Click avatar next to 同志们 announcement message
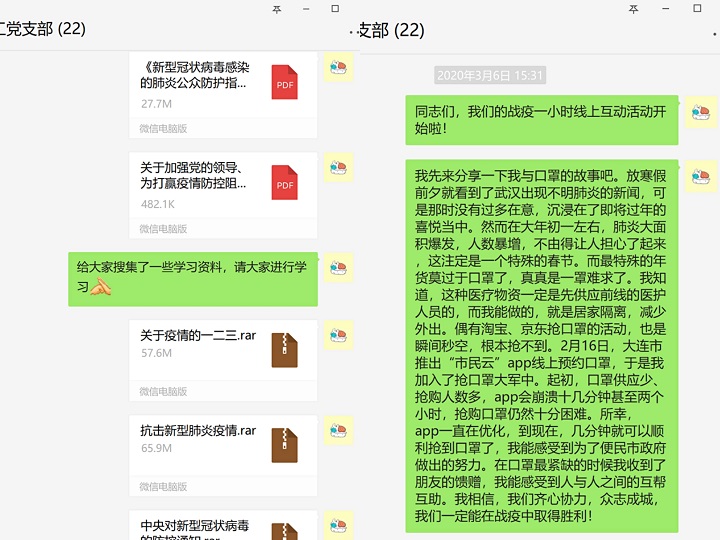Image resolution: width=720 pixels, height=540 pixels. (699, 112)
